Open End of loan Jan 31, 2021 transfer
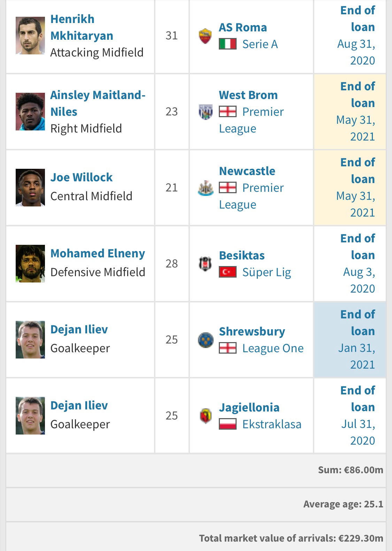The height and width of the screenshot is (551, 392). point(356,340)
